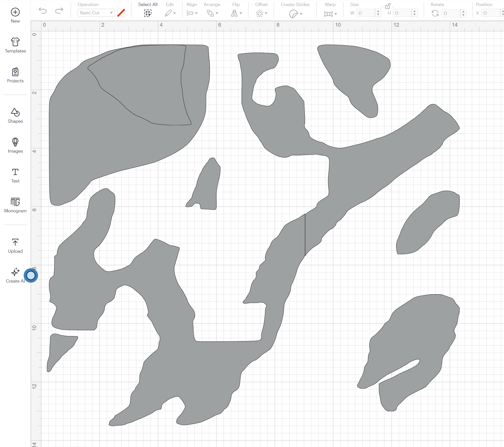Open the Projects library
This screenshot has height=447, width=504.
(15, 75)
